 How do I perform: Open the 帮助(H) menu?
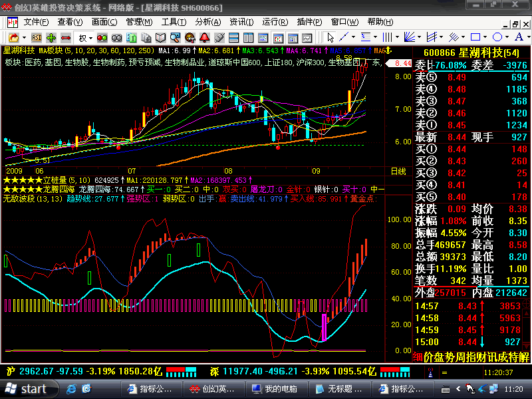(x=380, y=22)
